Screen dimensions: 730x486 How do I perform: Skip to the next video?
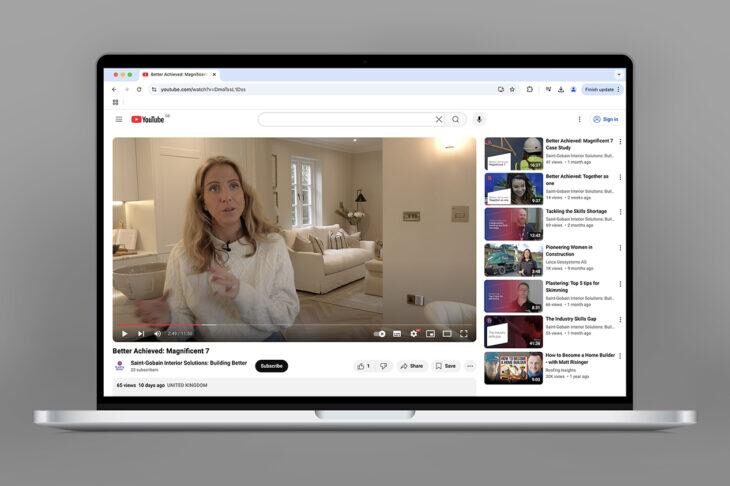[141, 334]
